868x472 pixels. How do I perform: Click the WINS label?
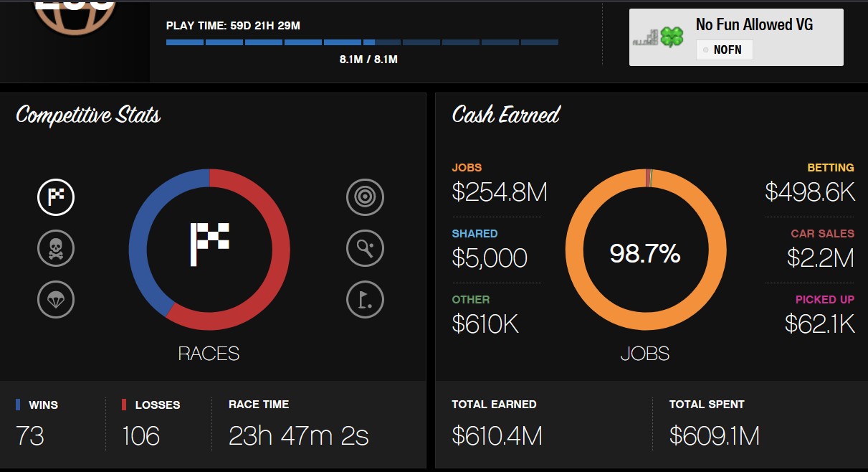(x=43, y=405)
